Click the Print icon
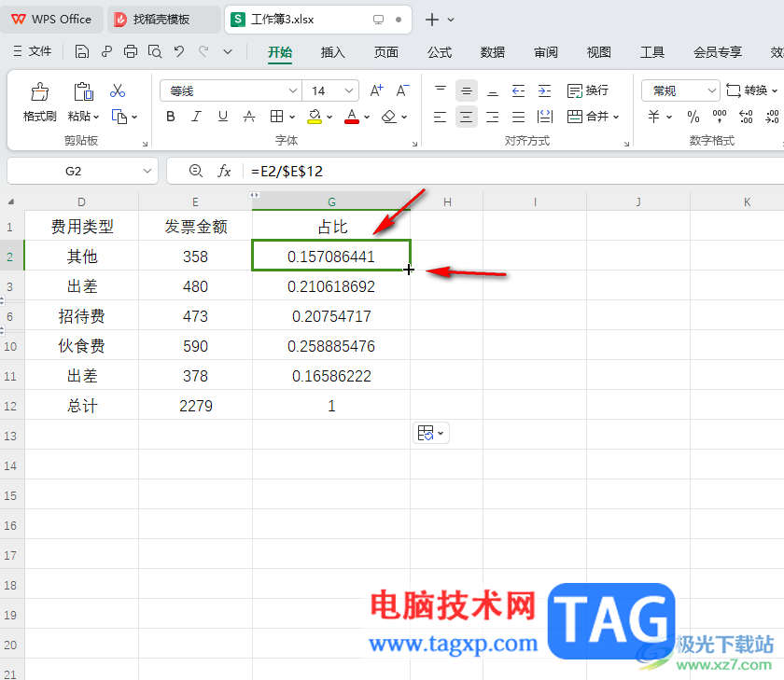Screen dimensions: 784x680 (131, 51)
